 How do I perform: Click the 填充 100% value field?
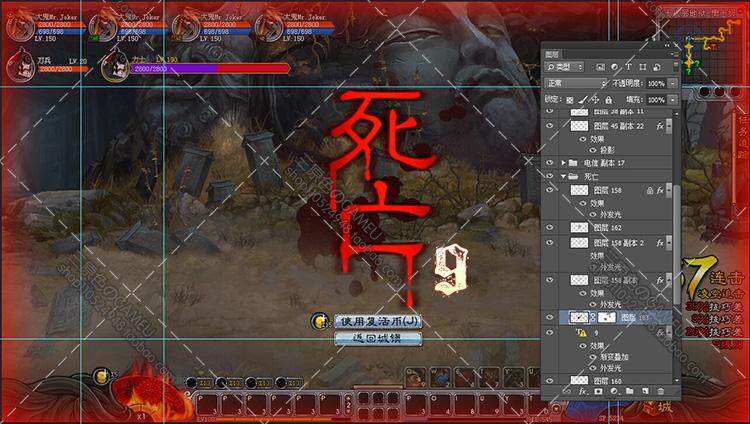point(656,100)
